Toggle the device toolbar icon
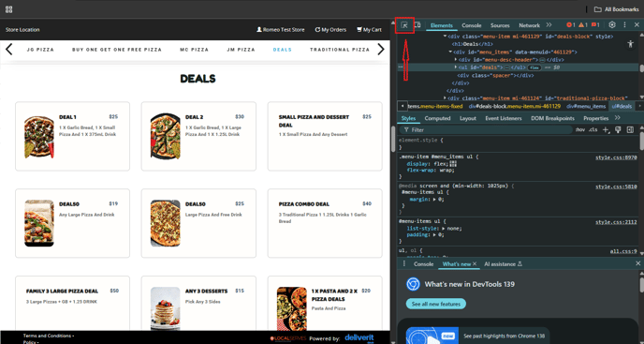 point(417,25)
